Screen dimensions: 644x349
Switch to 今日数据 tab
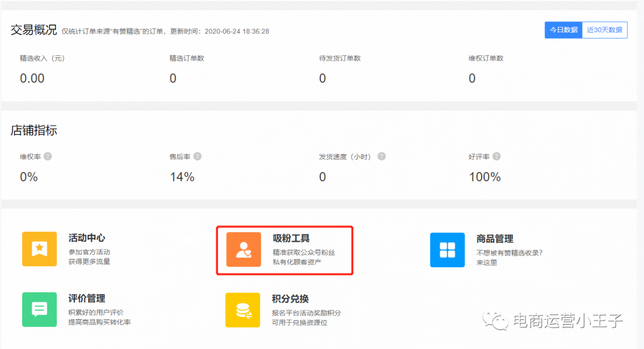tap(563, 30)
